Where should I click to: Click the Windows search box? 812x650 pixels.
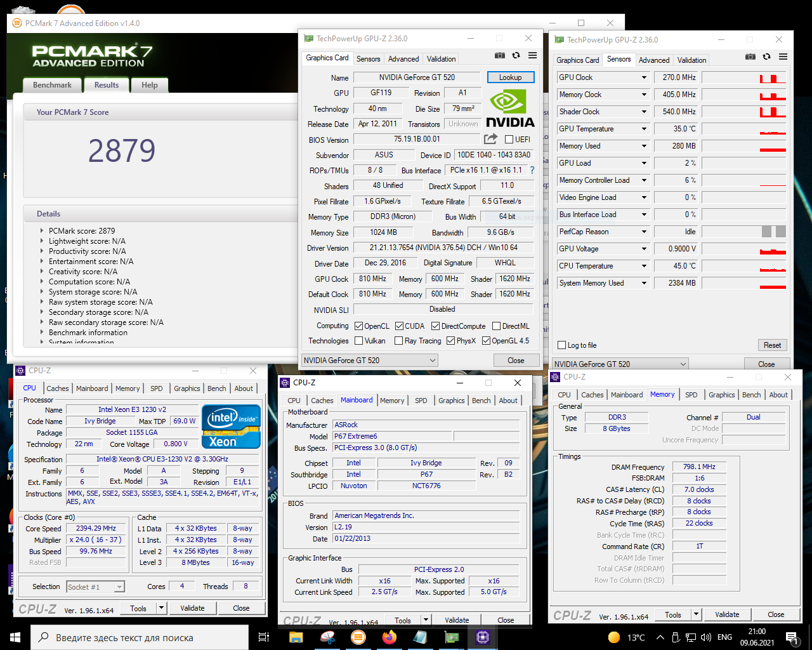tap(140, 637)
